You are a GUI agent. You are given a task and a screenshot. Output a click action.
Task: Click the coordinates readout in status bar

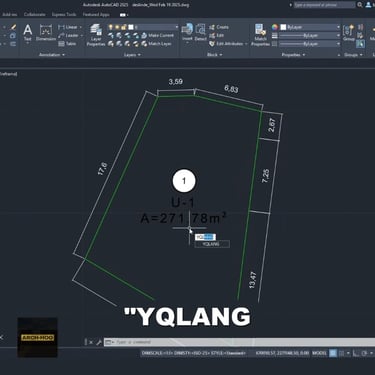(x=282, y=353)
